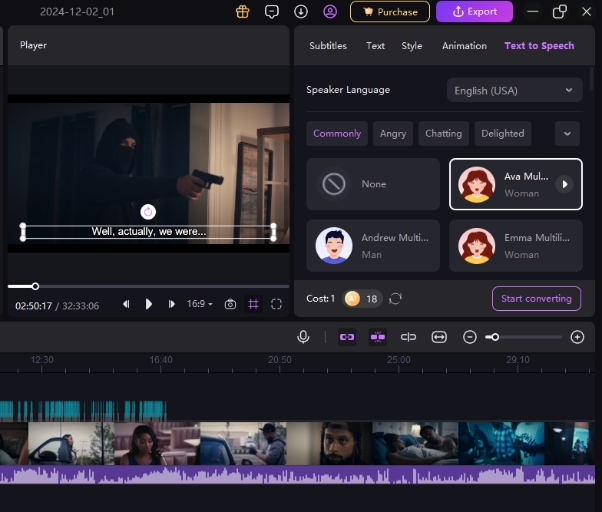This screenshot has width=602, height=512.
Task: Select the Angry voice category
Action: click(393, 134)
